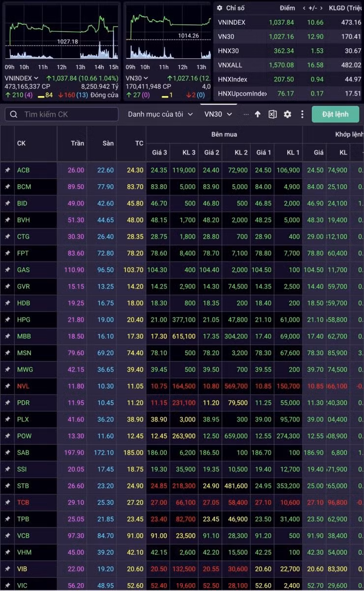Viewport: 364px width, 591px height.
Task: Open the VN30 list dropdown in toolbar
Action: (218, 114)
